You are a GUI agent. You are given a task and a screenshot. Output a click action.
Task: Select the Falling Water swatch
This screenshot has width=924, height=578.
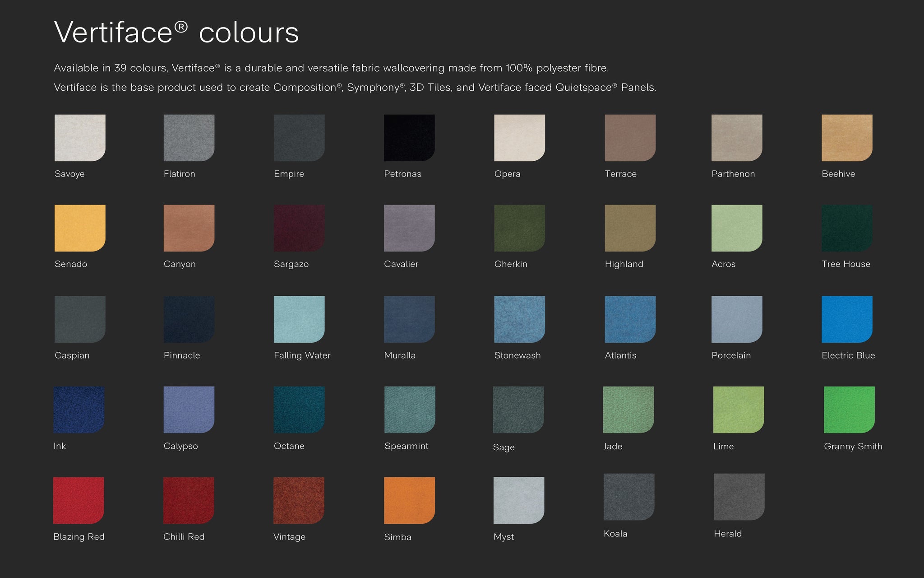click(x=299, y=319)
